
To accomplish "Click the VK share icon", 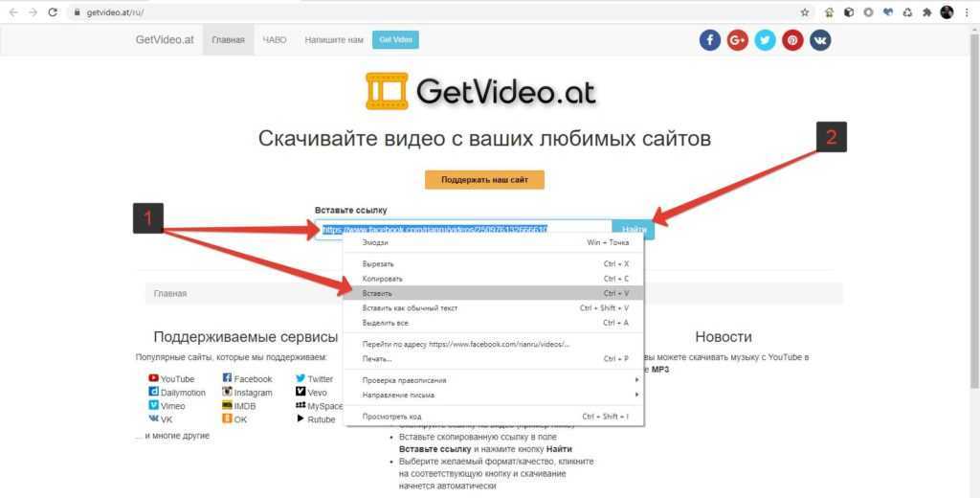I will point(820,40).
